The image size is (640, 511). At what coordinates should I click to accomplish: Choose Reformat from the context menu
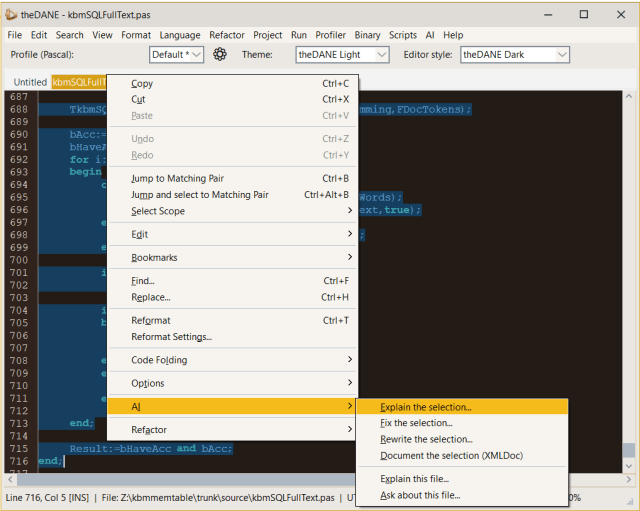pos(232,320)
